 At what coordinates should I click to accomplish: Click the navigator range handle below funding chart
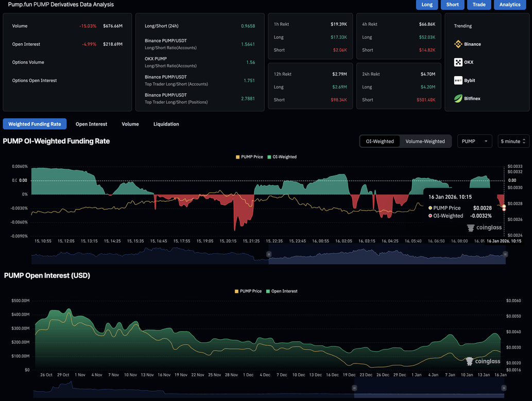[x=268, y=254]
